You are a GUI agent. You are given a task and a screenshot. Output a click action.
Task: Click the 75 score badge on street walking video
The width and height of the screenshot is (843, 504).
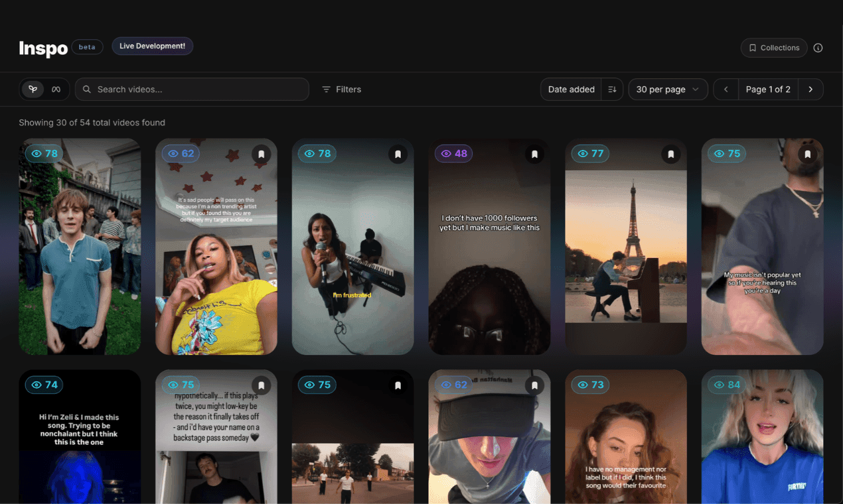pos(317,385)
